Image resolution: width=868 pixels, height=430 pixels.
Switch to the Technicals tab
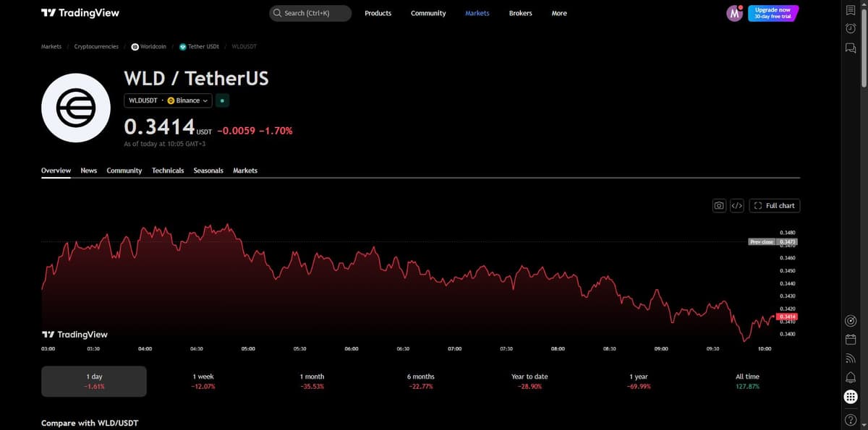[168, 171]
